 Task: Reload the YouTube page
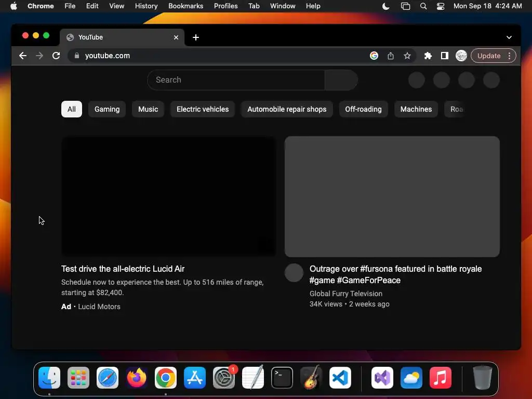point(56,56)
